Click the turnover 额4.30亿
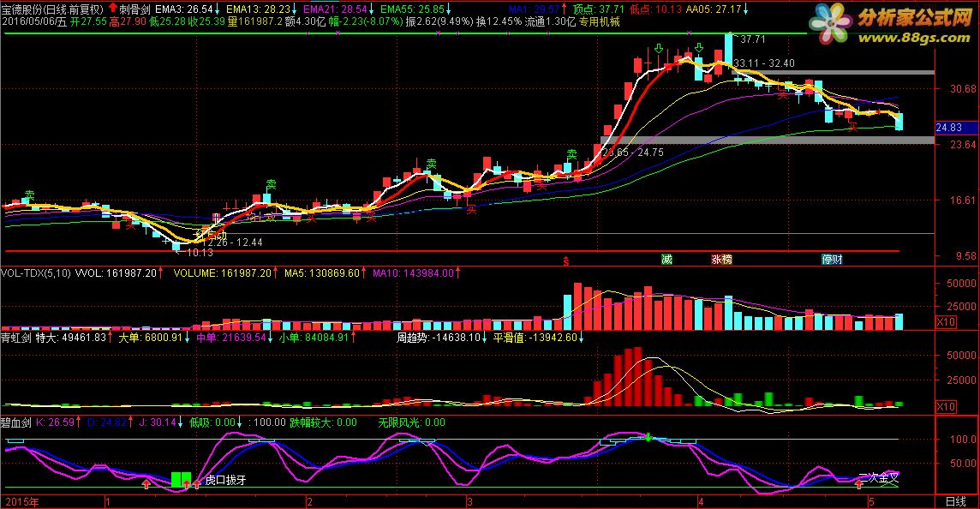 (x=304, y=22)
